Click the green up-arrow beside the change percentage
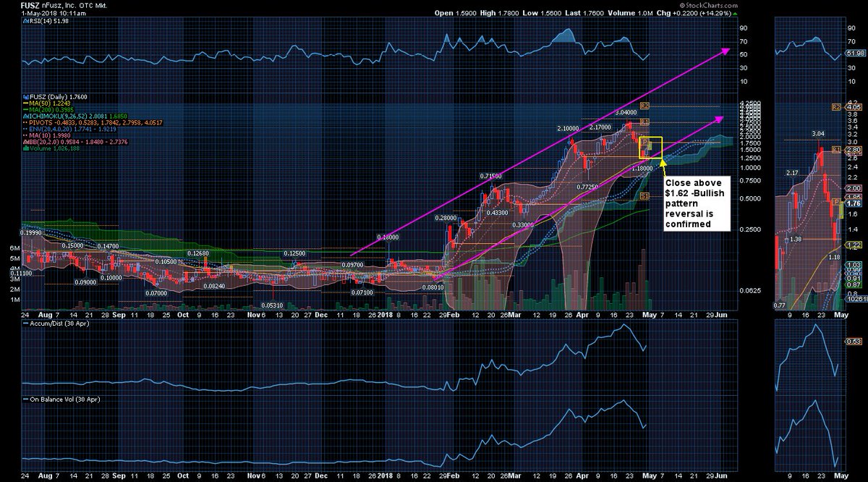Viewport: 868px width, 482px height. pos(735,14)
